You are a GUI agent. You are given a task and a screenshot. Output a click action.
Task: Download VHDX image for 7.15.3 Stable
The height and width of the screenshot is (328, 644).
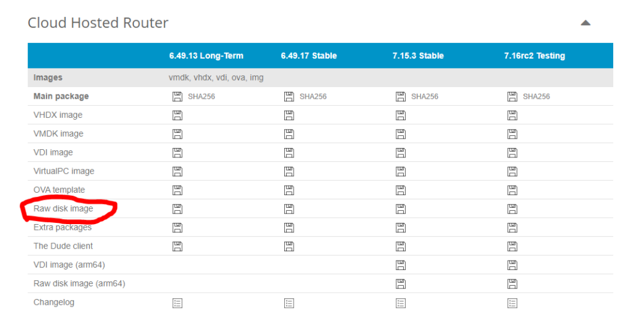click(x=401, y=115)
